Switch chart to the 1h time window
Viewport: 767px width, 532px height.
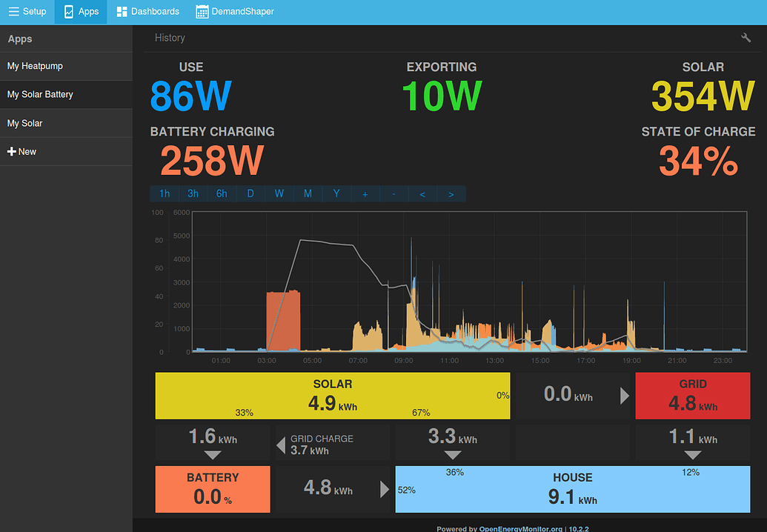[x=164, y=193]
